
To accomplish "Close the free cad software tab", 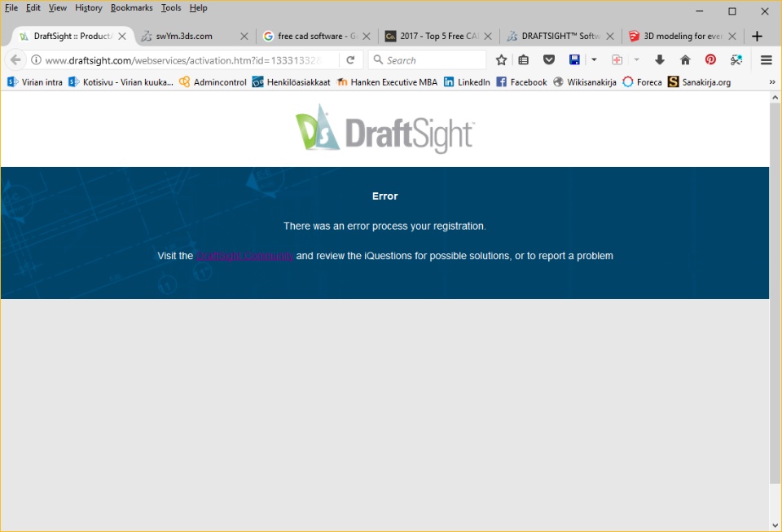I will pyautogui.click(x=366, y=36).
